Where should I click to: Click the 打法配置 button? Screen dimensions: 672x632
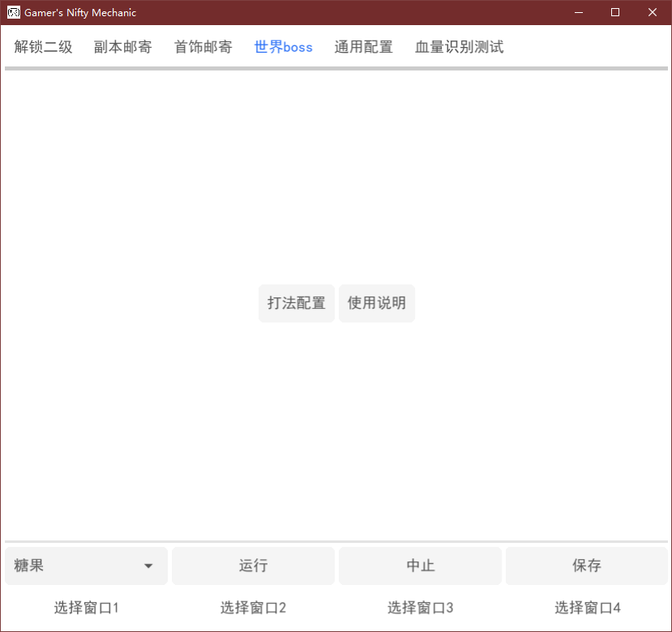(x=297, y=303)
